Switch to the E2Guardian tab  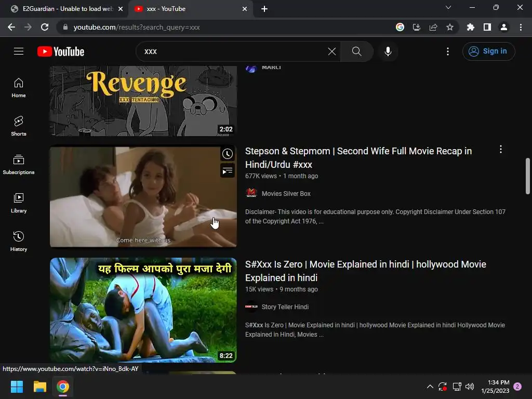[x=64, y=9]
